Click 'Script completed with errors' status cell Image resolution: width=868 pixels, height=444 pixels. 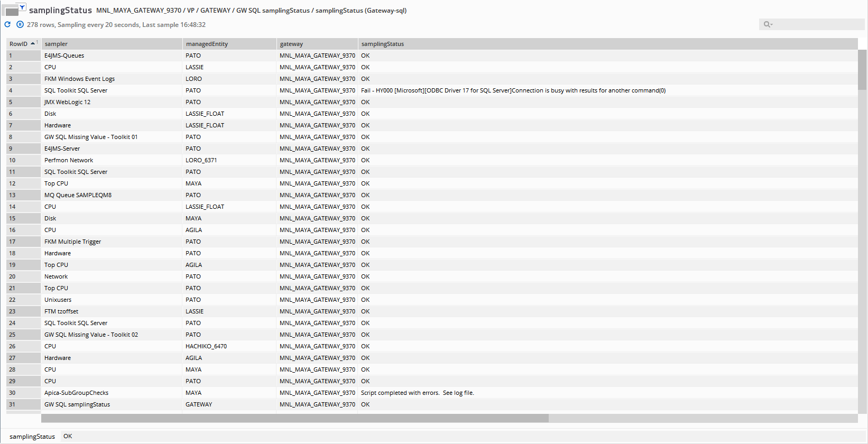coord(417,393)
